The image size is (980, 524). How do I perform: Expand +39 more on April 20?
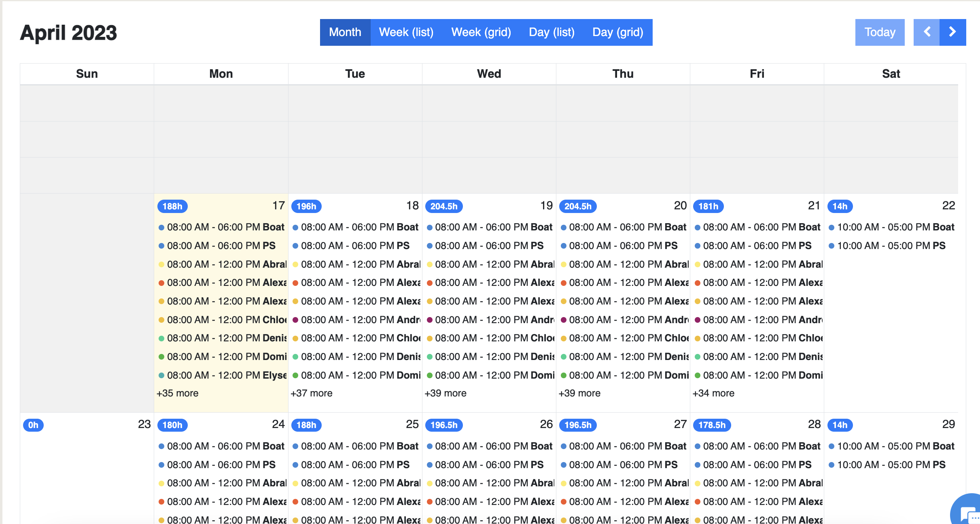pos(579,393)
